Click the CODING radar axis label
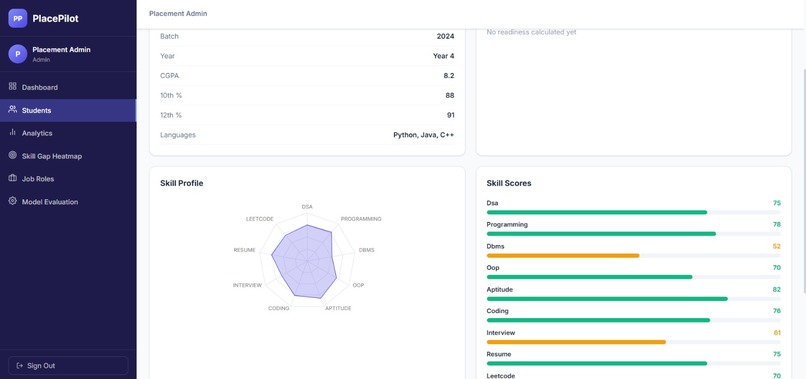The image size is (806, 379). [279, 309]
